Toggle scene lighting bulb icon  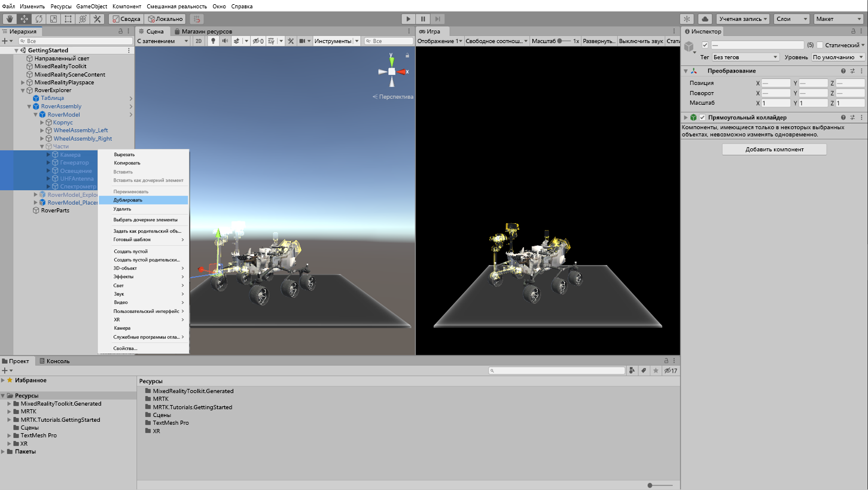pyautogui.click(x=212, y=41)
